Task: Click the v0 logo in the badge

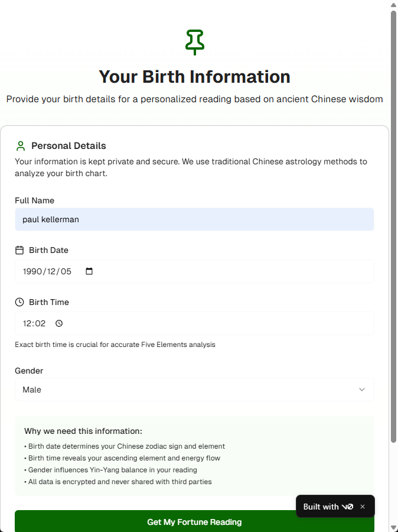Action: [x=347, y=507]
